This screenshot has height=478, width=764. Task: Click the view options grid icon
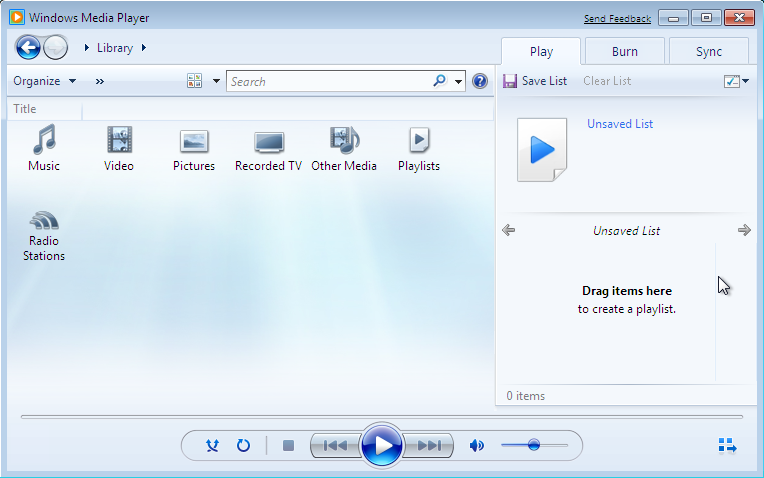194,81
